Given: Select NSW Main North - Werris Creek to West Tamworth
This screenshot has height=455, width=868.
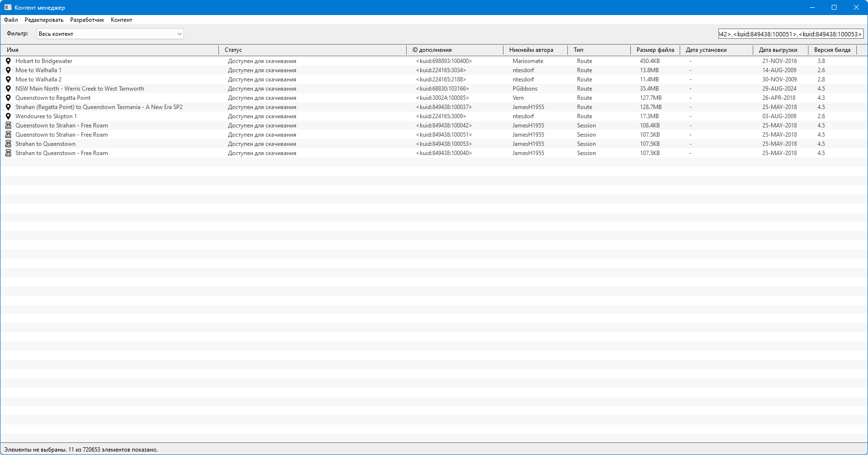Looking at the screenshot, I should [80, 89].
